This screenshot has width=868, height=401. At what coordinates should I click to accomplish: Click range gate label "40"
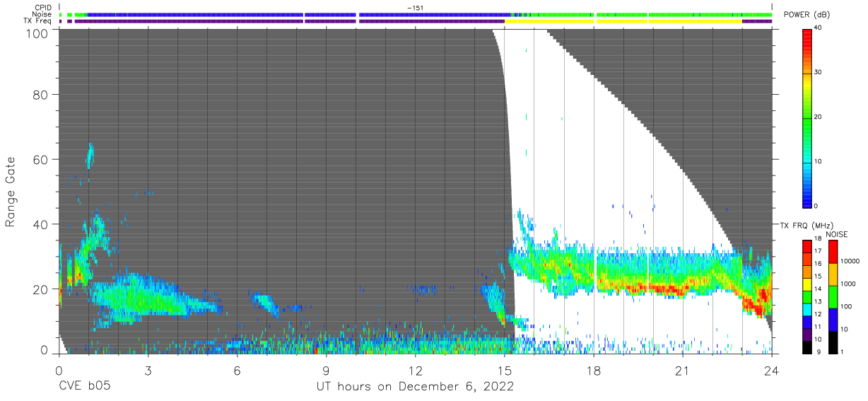pyautogui.click(x=41, y=224)
